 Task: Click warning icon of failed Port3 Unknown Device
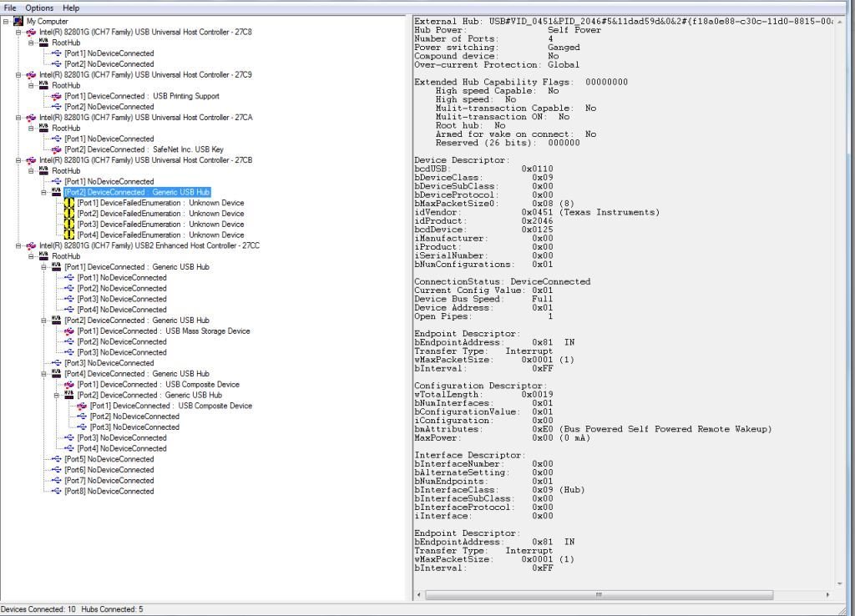point(68,224)
